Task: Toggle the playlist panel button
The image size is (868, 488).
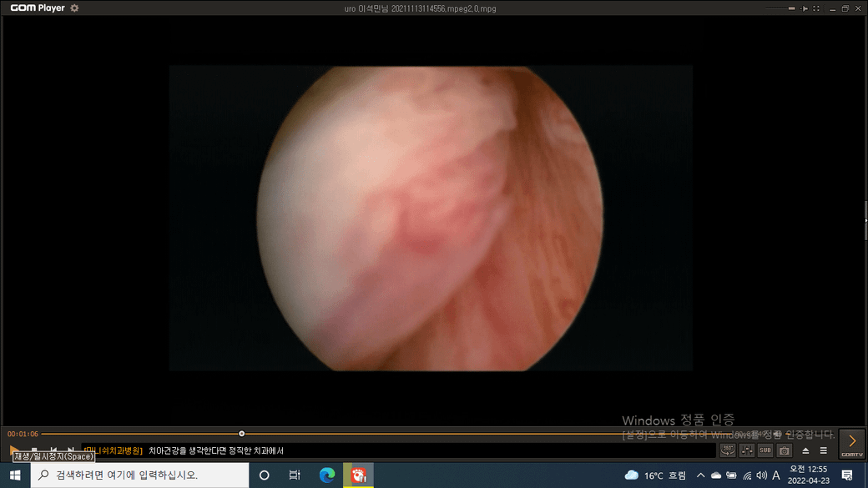Action: 824,450
